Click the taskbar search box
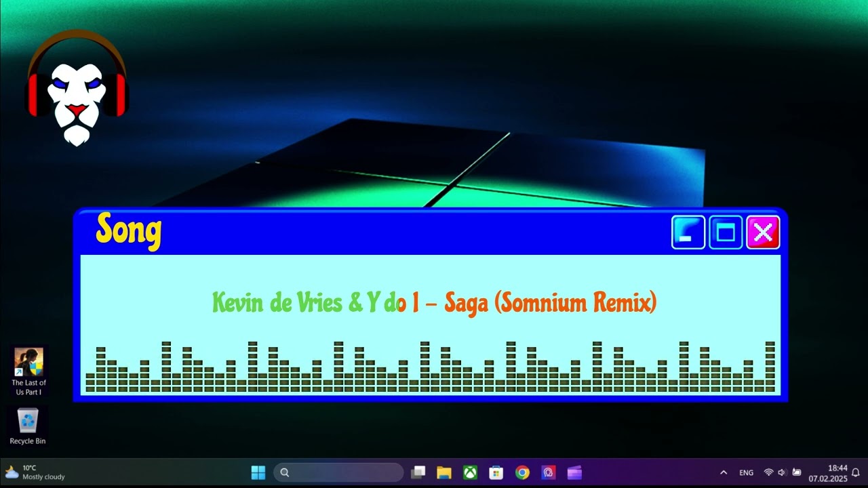This screenshot has height=488, width=868. 338,472
